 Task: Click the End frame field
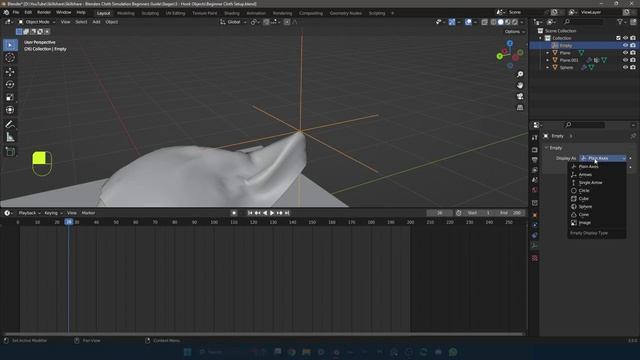[x=510, y=213]
